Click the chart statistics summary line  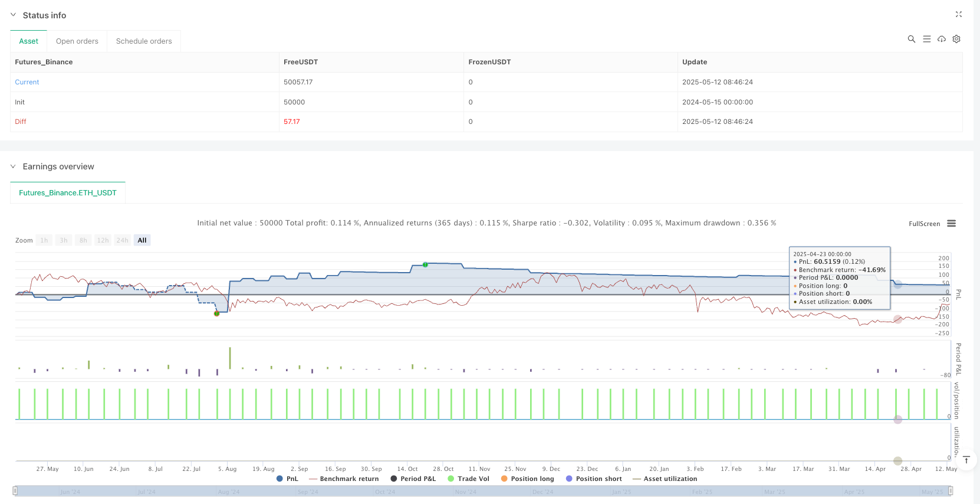[x=486, y=223]
